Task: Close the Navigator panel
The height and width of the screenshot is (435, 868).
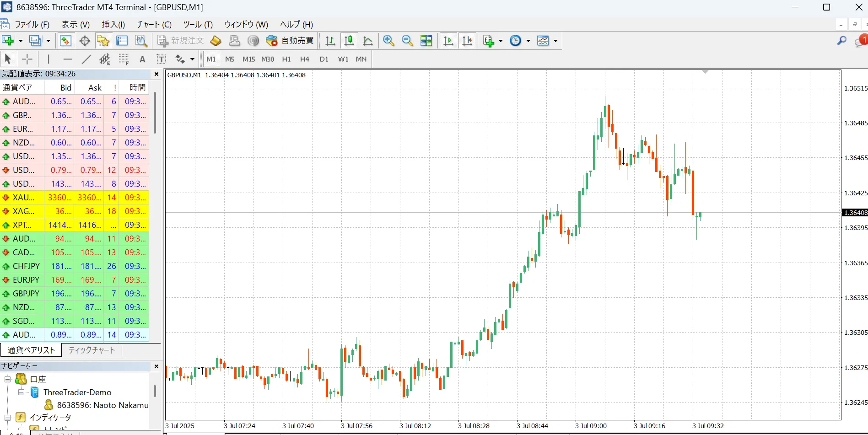Action: click(156, 366)
